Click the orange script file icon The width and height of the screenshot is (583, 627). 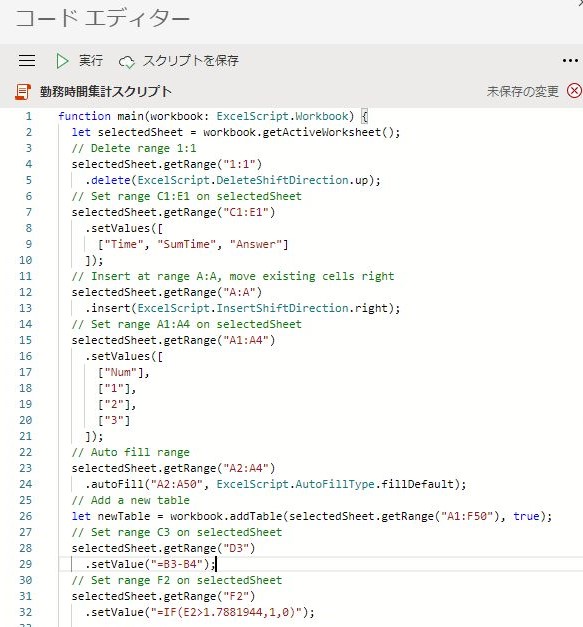pyautogui.click(x=23, y=92)
